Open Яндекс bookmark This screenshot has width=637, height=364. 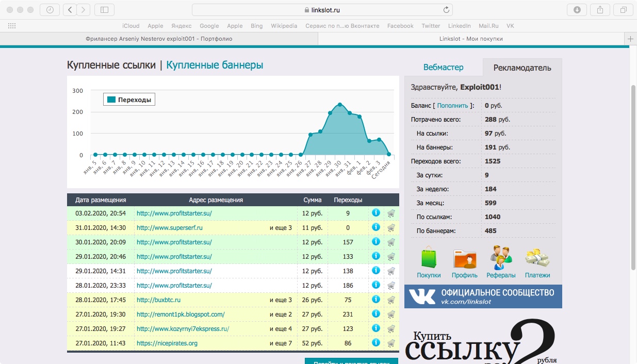(x=181, y=26)
